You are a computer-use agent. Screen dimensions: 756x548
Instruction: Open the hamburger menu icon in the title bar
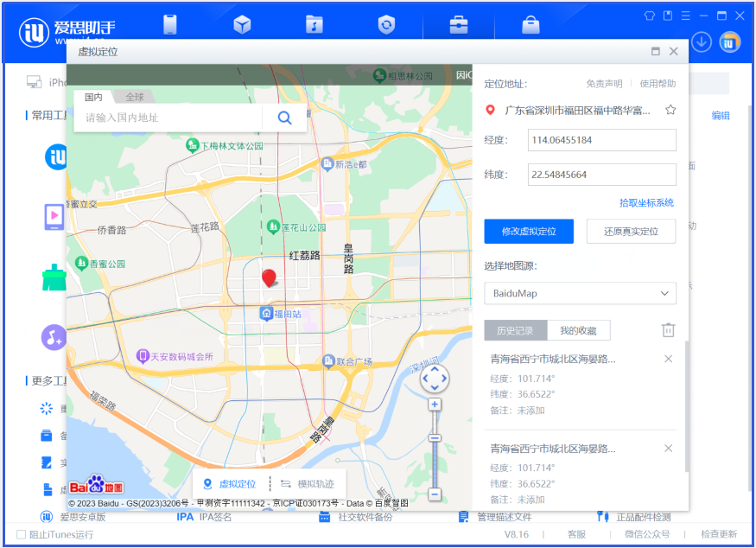click(686, 16)
